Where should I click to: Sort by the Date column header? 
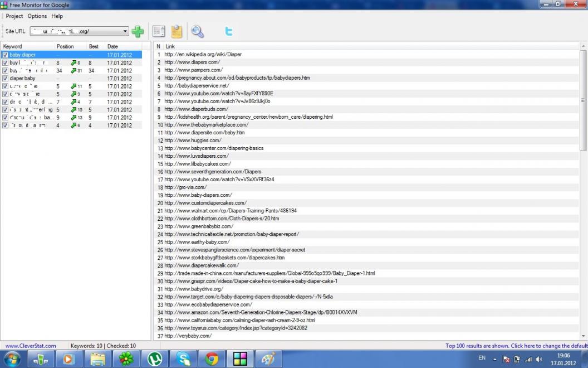[x=124, y=47]
